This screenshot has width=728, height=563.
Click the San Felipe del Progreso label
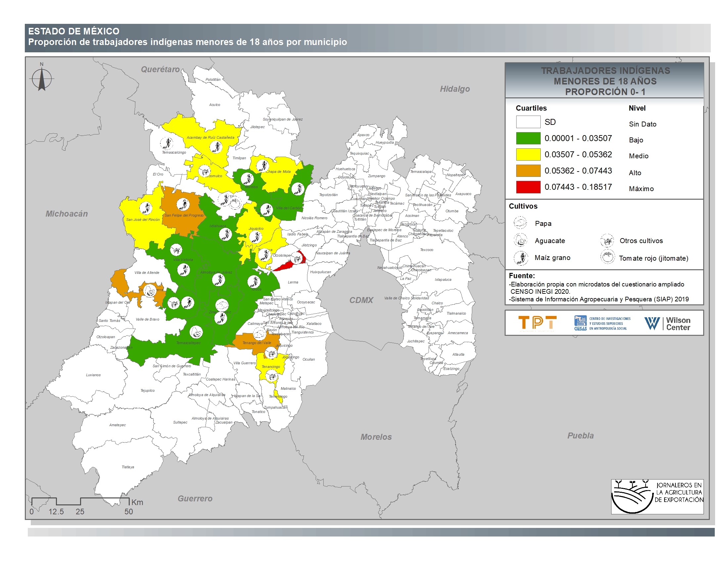pyautogui.click(x=184, y=215)
